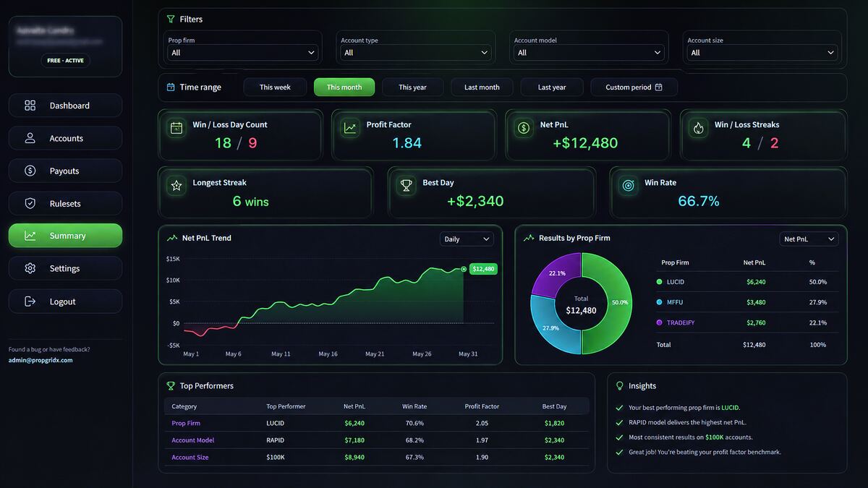Click the Net PnL dollar icon
Viewport: 868px width, 488px height.
tap(524, 128)
